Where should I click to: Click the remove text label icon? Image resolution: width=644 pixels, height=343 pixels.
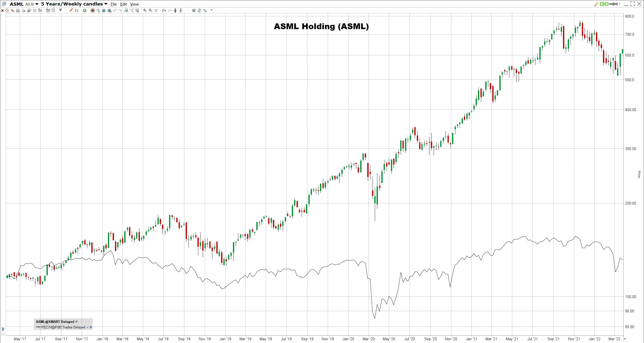click(109, 10)
